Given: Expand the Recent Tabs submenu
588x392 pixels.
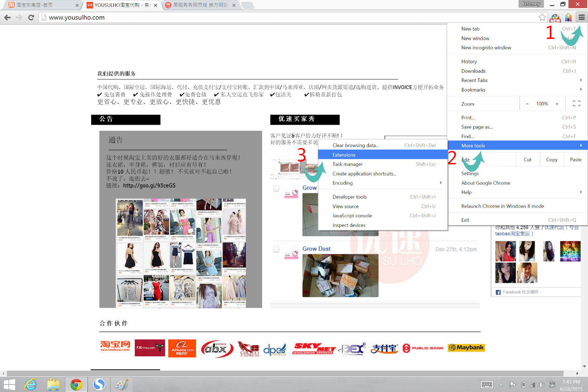Looking at the screenshot, I should coord(517,80).
